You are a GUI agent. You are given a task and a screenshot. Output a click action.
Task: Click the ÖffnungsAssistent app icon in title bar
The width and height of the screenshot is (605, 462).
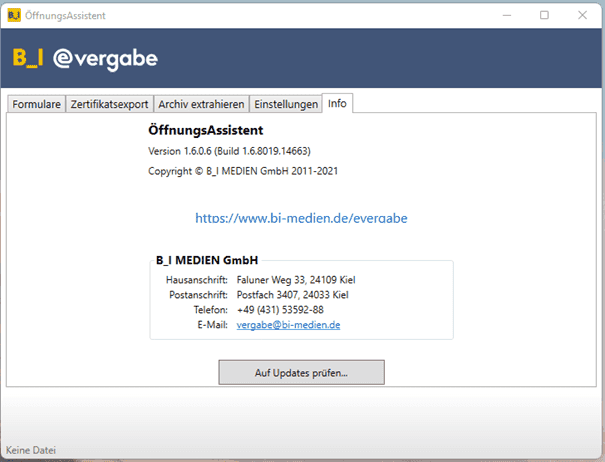coord(13,15)
